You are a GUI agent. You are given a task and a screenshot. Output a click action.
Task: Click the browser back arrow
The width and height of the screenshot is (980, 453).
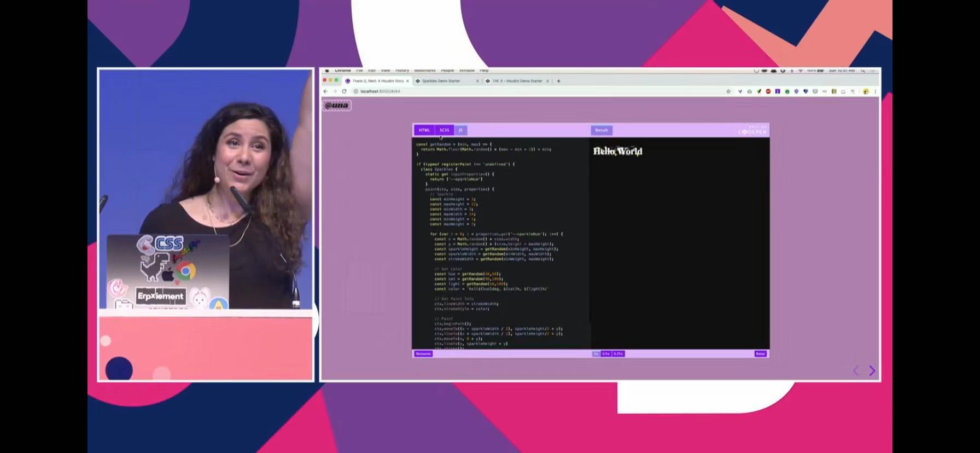pos(325,91)
